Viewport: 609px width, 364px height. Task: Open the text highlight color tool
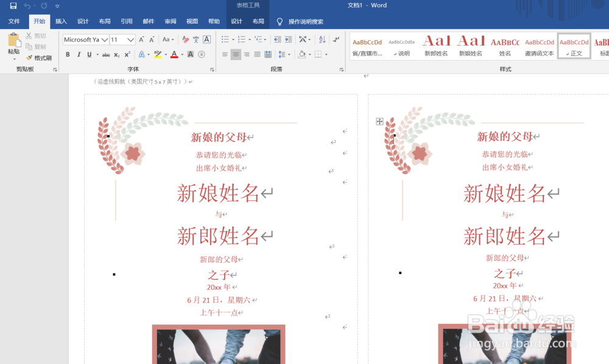[157, 54]
